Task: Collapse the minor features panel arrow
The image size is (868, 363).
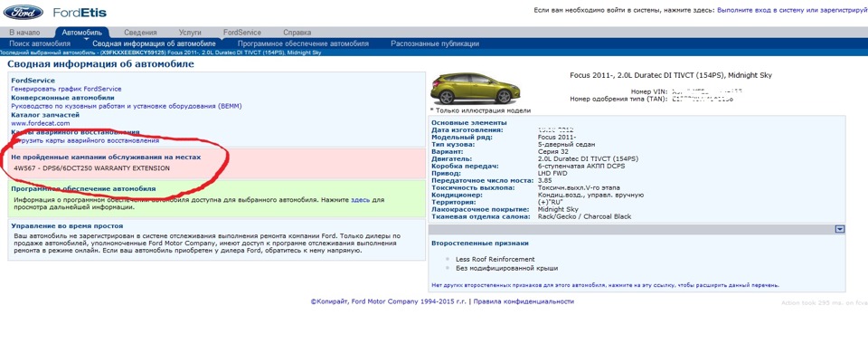Action: [840, 229]
